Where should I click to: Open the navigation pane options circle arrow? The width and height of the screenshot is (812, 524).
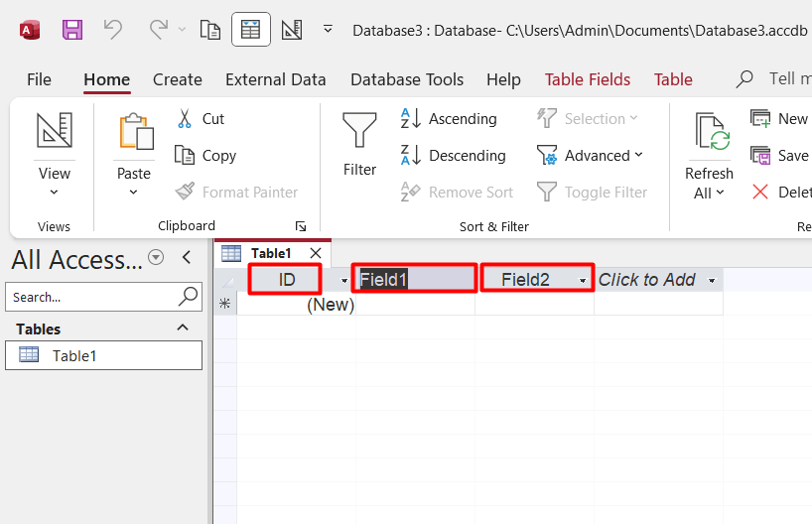[156, 257]
